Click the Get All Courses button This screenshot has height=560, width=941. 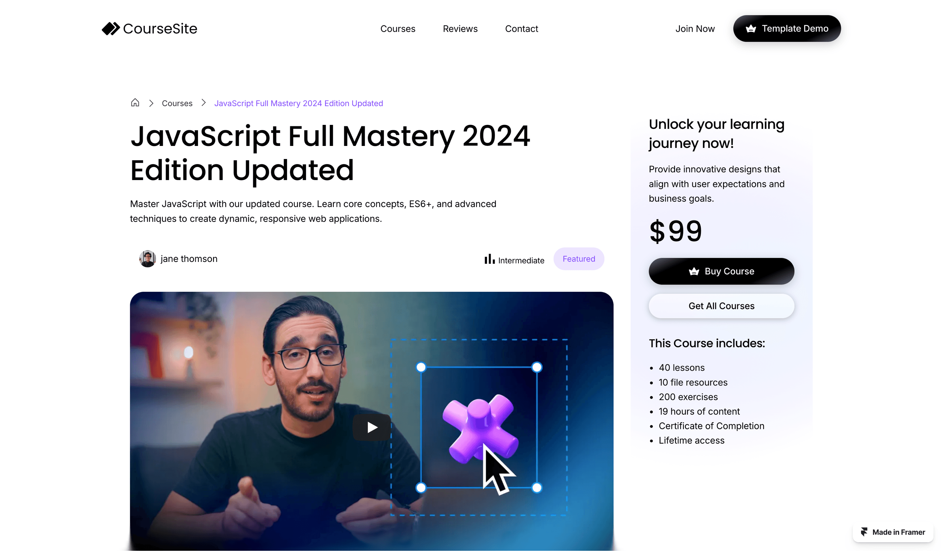[721, 306]
